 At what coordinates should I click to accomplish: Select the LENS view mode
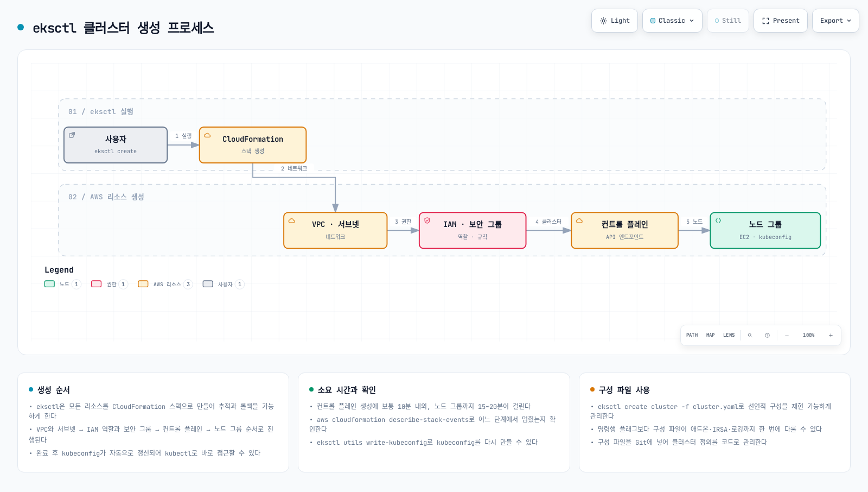coord(729,335)
